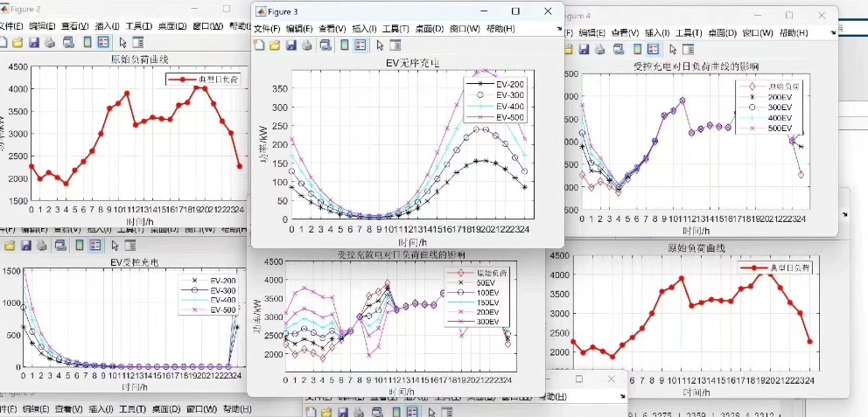The height and width of the screenshot is (417, 868).
Task: Open 帮助(H) menu in Figure 3
Action: [500, 29]
